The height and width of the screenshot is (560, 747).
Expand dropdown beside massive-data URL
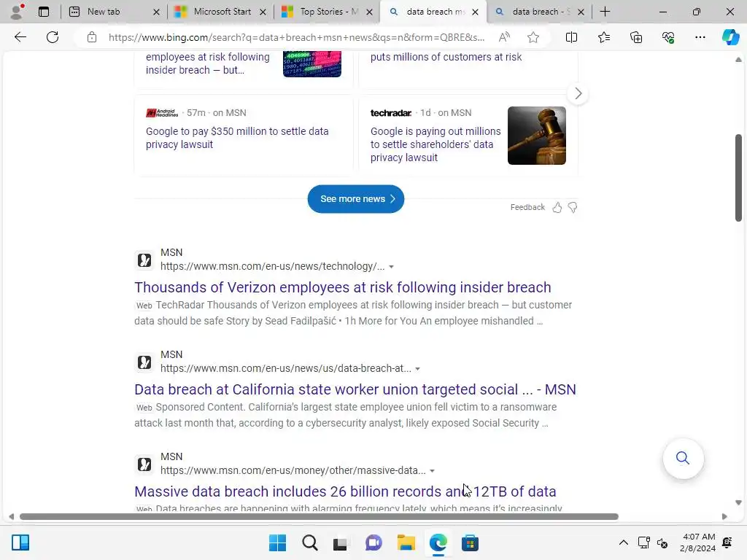tap(432, 470)
